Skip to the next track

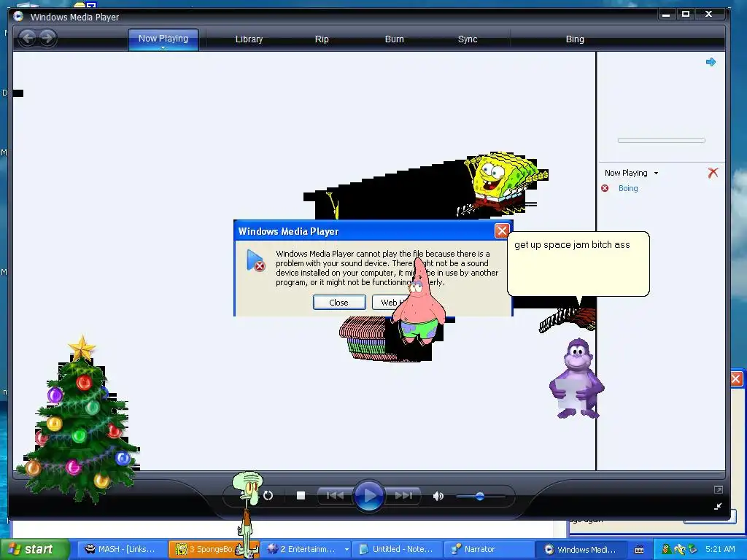pyautogui.click(x=403, y=496)
